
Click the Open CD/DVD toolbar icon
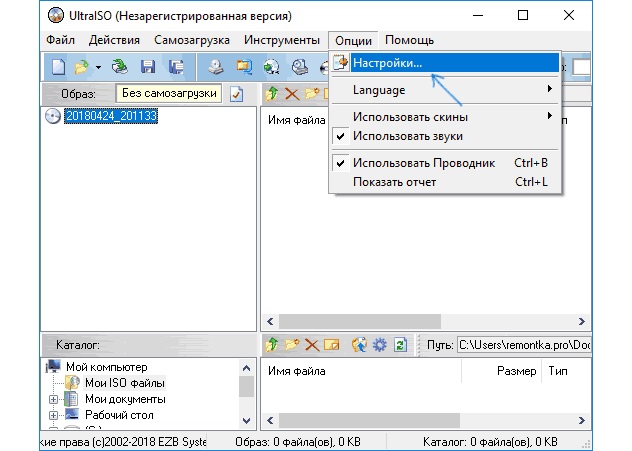tap(120, 67)
